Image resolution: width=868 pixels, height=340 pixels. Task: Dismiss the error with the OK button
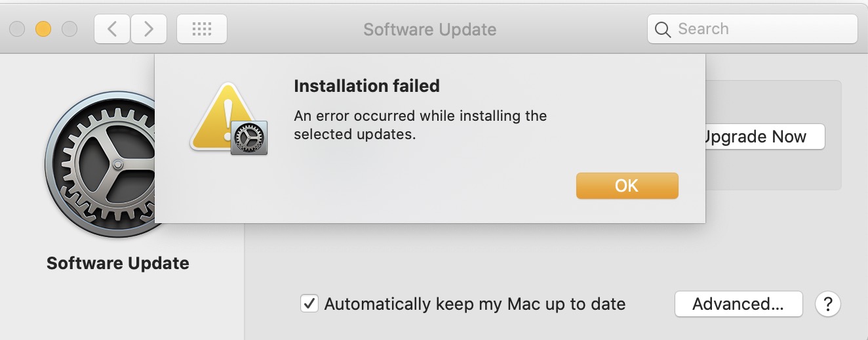pyautogui.click(x=627, y=186)
